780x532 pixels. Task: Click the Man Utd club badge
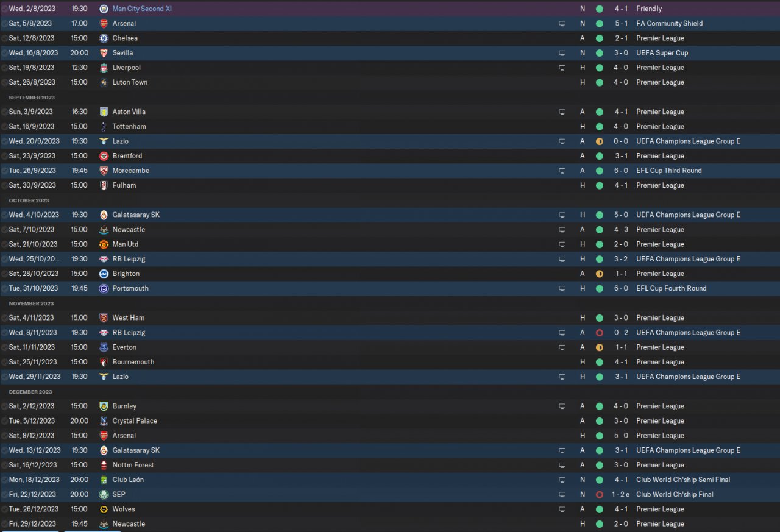pyautogui.click(x=104, y=244)
